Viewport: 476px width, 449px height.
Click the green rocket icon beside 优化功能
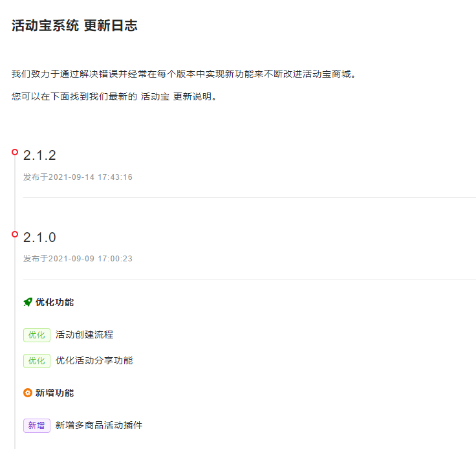pos(28,302)
